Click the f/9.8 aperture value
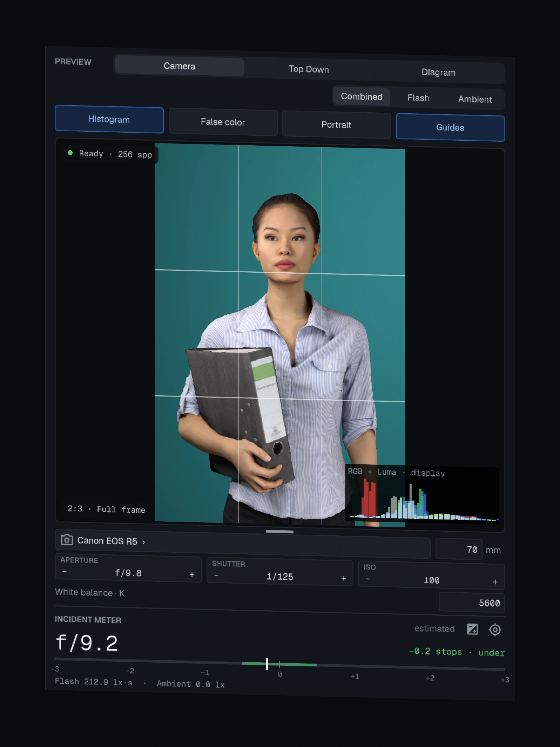The image size is (560, 747). (128, 573)
